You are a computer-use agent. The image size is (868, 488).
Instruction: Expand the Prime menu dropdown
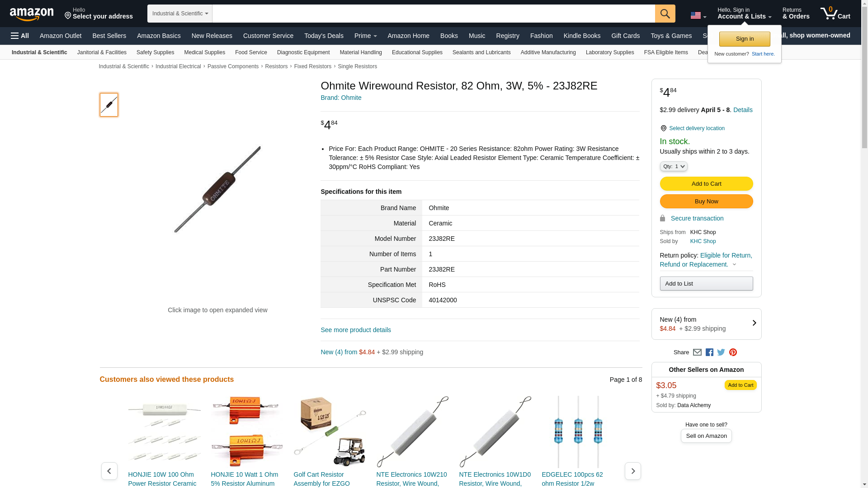click(365, 36)
